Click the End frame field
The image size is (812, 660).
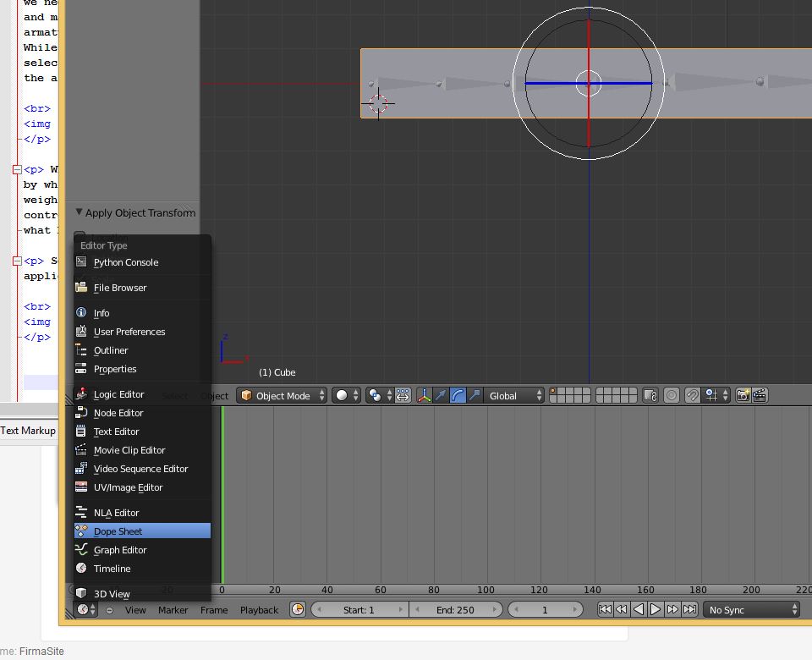point(455,610)
